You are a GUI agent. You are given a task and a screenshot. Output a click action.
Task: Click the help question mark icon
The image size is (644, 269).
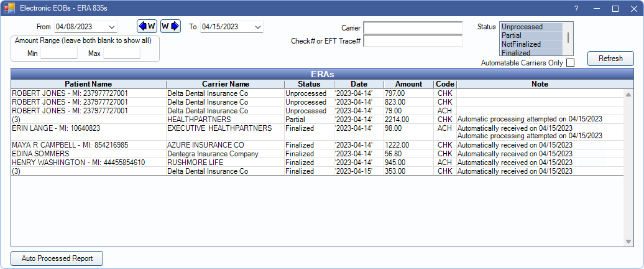tap(576, 9)
